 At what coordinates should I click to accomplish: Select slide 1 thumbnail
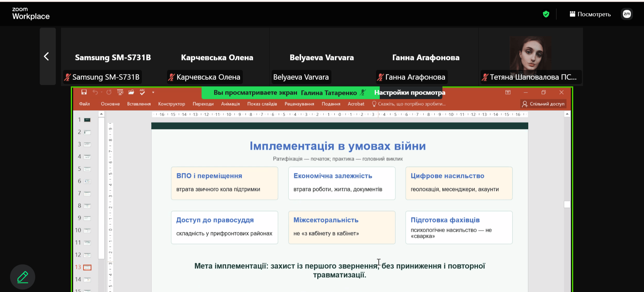pos(87,120)
